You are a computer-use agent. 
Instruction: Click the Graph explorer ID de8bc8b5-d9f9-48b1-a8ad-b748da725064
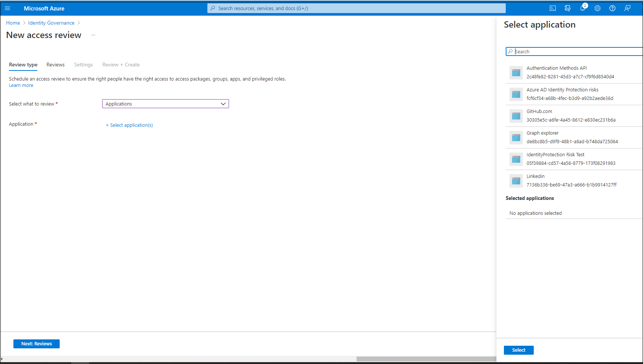coord(572,142)
